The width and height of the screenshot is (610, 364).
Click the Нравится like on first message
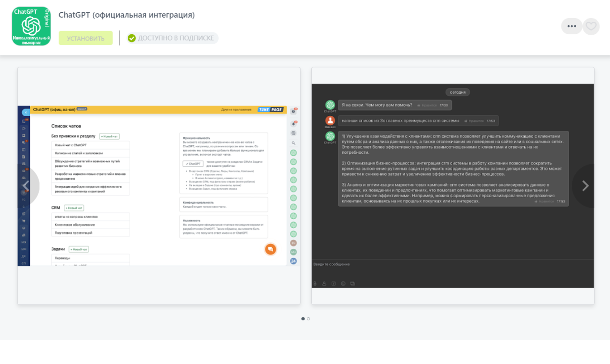427,105
